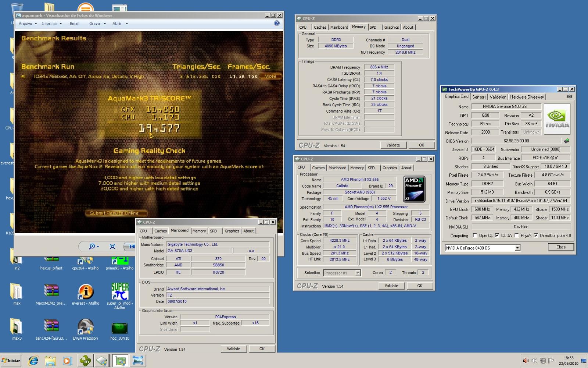
Task: Click the GPU-Z camera screenshot icon
Action: click(569, 96)
